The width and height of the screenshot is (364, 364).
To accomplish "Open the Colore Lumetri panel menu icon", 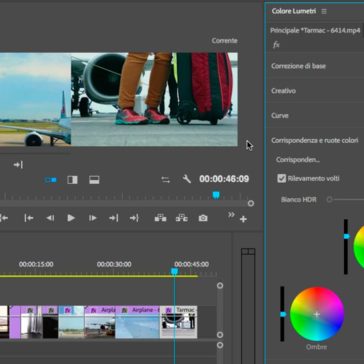I will tap(324, 12).
